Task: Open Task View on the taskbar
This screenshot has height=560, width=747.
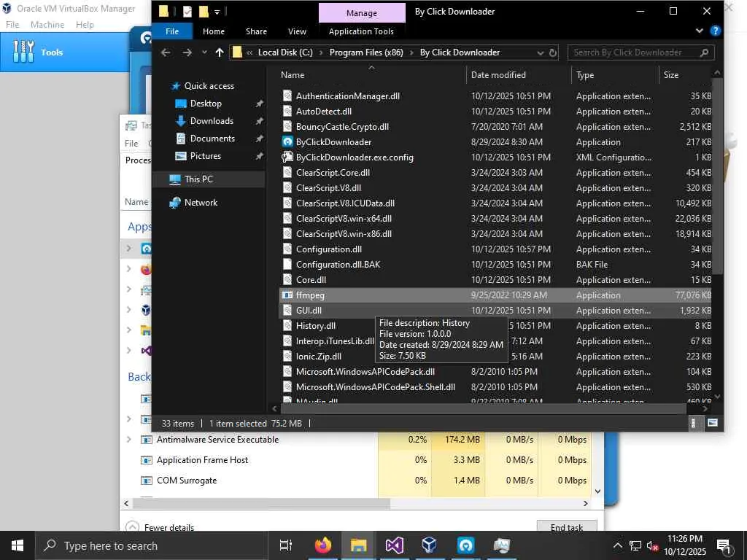Action: (x=286, y=545)
